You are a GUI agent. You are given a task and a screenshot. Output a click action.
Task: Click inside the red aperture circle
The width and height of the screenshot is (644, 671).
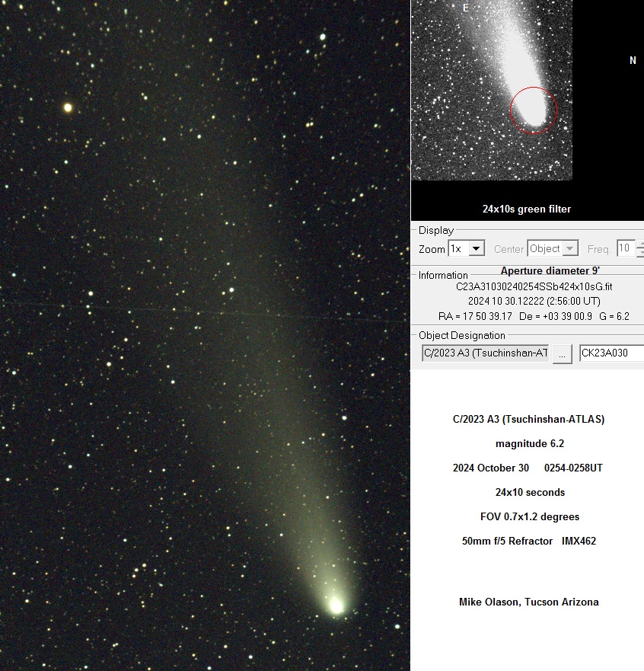click(533, 110)
